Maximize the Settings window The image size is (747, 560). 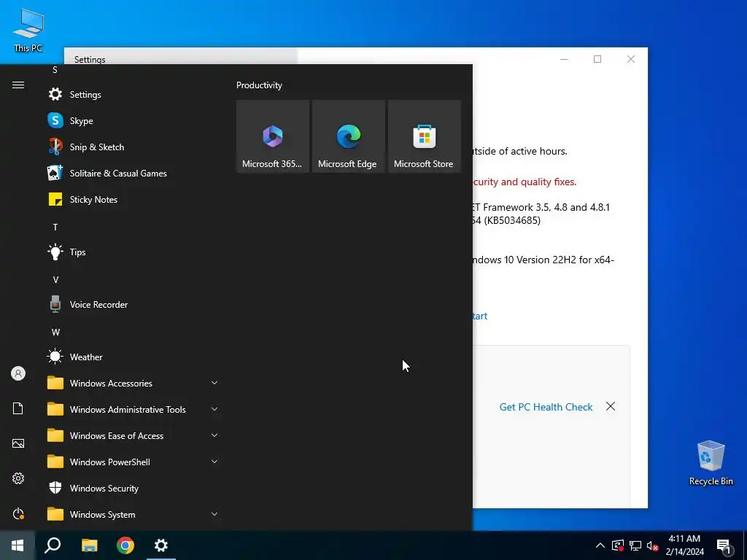597,59
